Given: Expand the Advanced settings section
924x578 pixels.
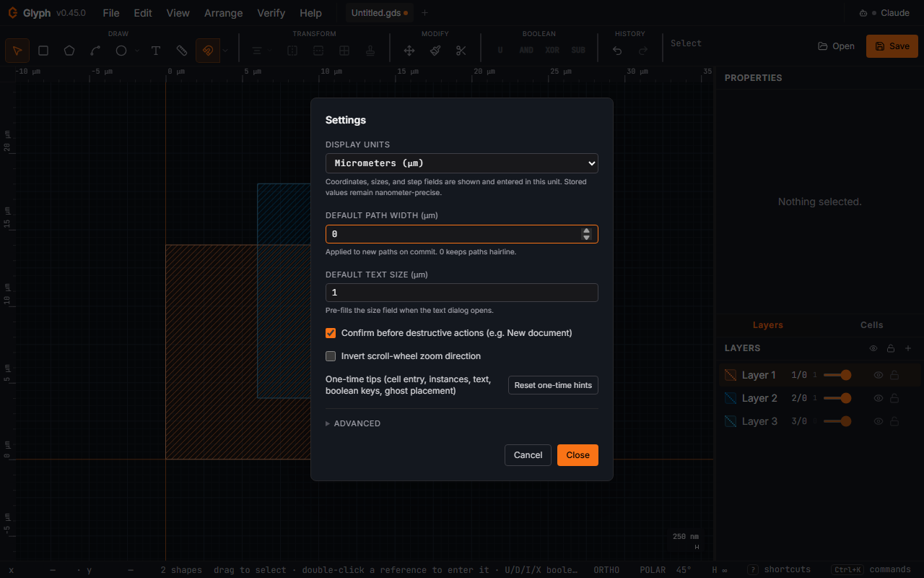Looking at the screenshot, I should [353, 423].
